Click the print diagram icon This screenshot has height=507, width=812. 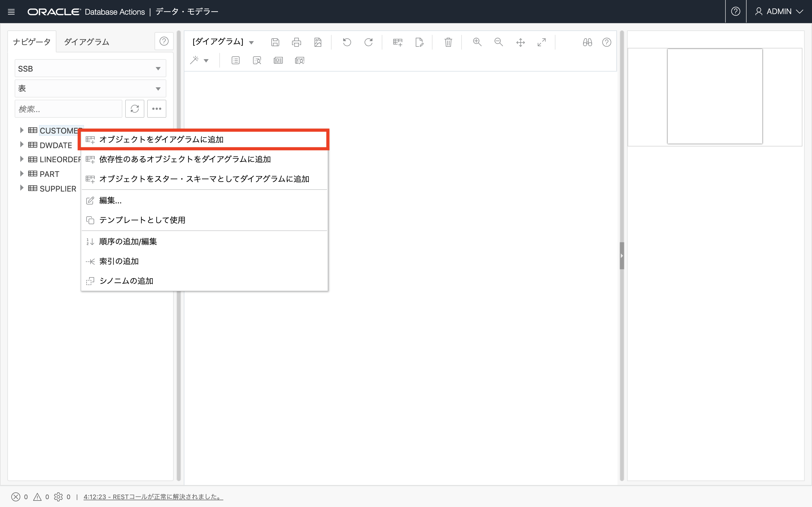coord(296,42)
